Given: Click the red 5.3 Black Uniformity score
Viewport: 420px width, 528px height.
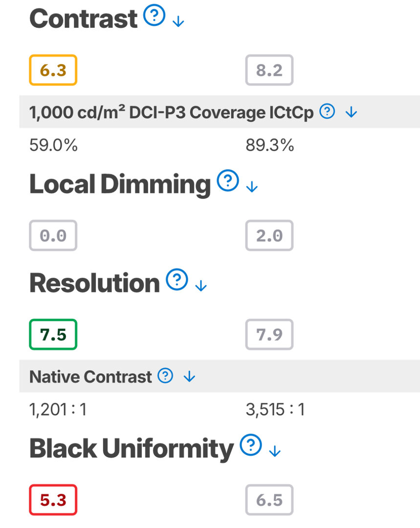Looking at the screenshot, I should (53, 500).
